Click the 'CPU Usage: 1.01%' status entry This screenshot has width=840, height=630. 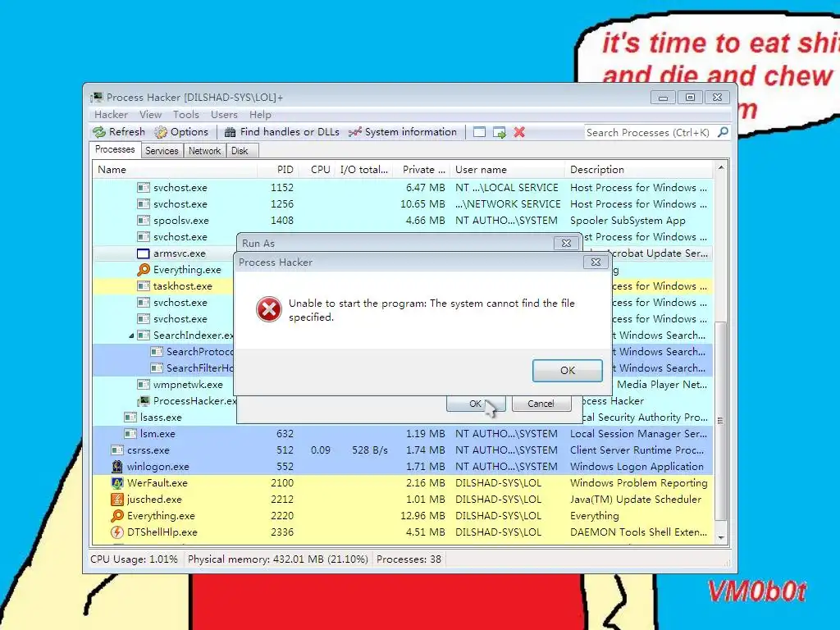[x=134, y=559]
